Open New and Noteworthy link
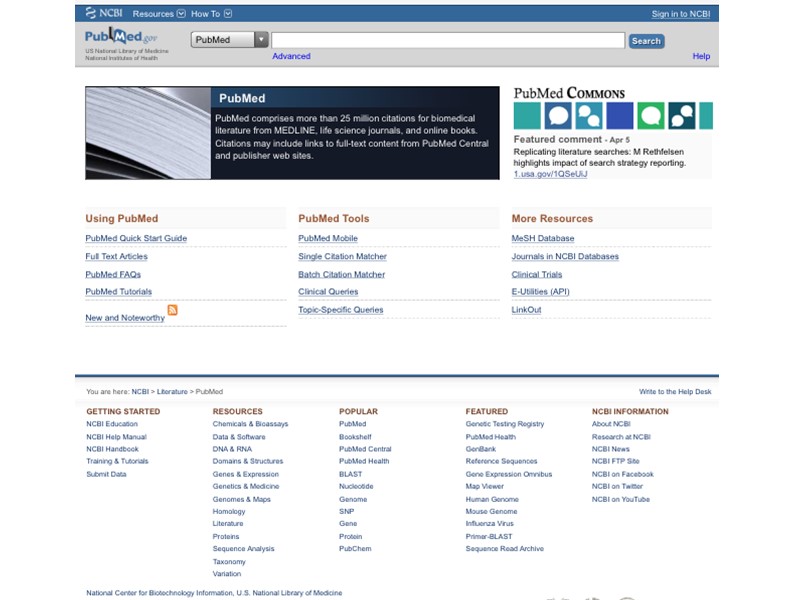 (125, 318)
